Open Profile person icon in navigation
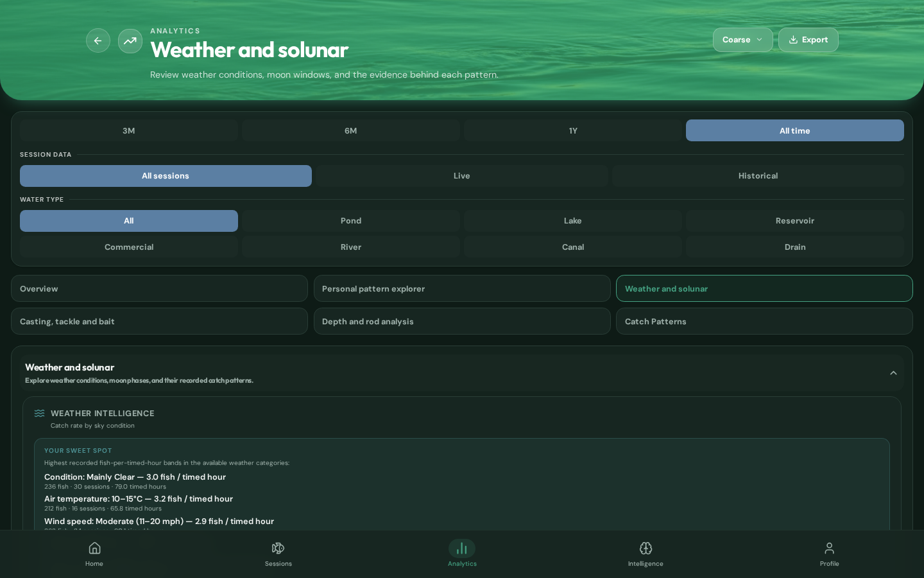 (830, 548)
